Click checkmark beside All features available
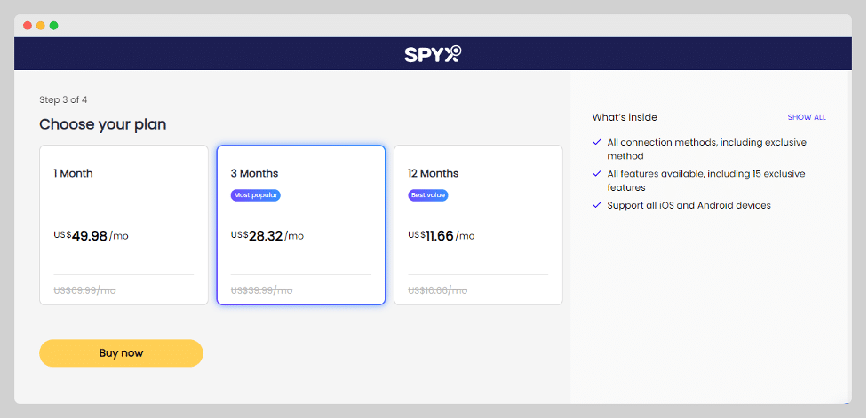 click(597, 174)
